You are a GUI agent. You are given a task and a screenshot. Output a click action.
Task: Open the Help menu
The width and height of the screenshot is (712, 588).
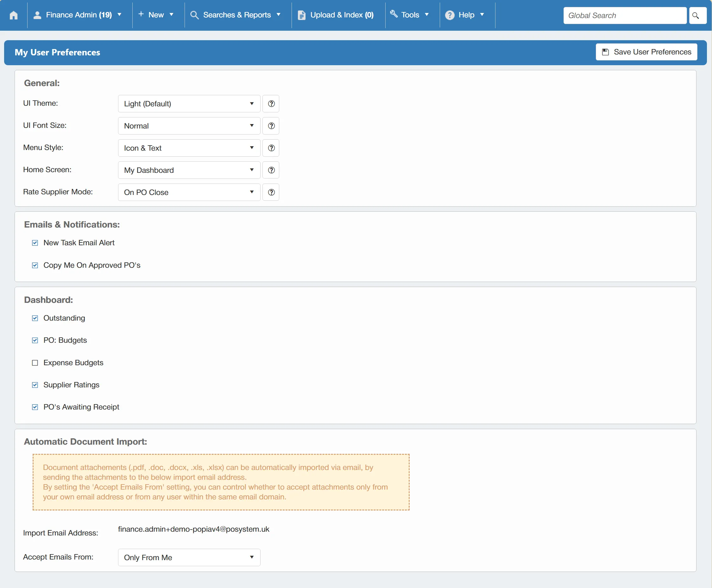coord(465,15)
